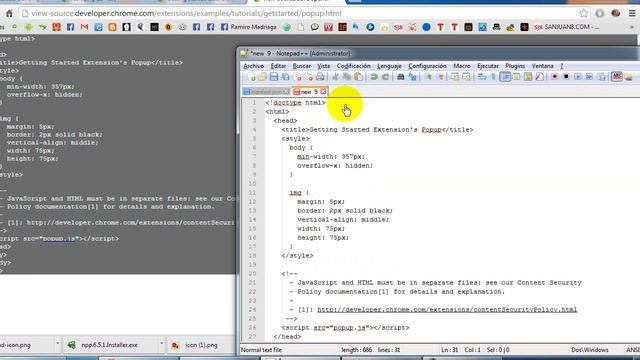The width and height of the screenshot is (640, 360).
Task: Click the 'length : 686' status bar text
Action: (x=356, y=350)
